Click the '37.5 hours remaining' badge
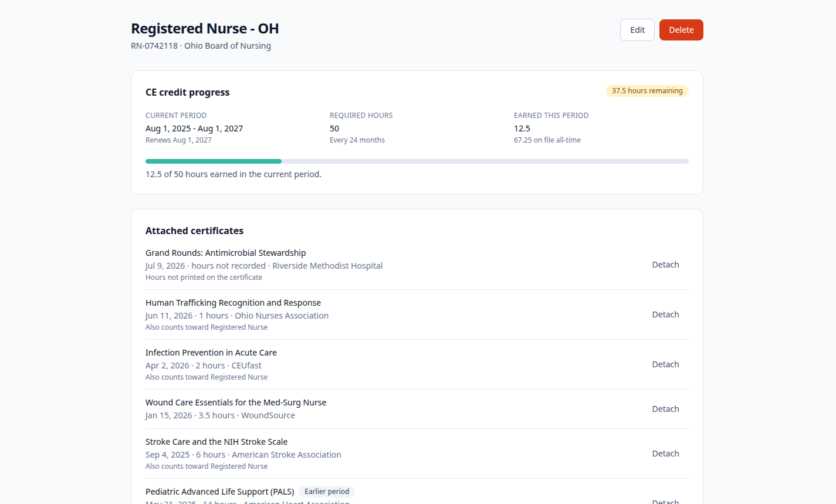Viewport: 836px width, 504px height. (647, 91)
